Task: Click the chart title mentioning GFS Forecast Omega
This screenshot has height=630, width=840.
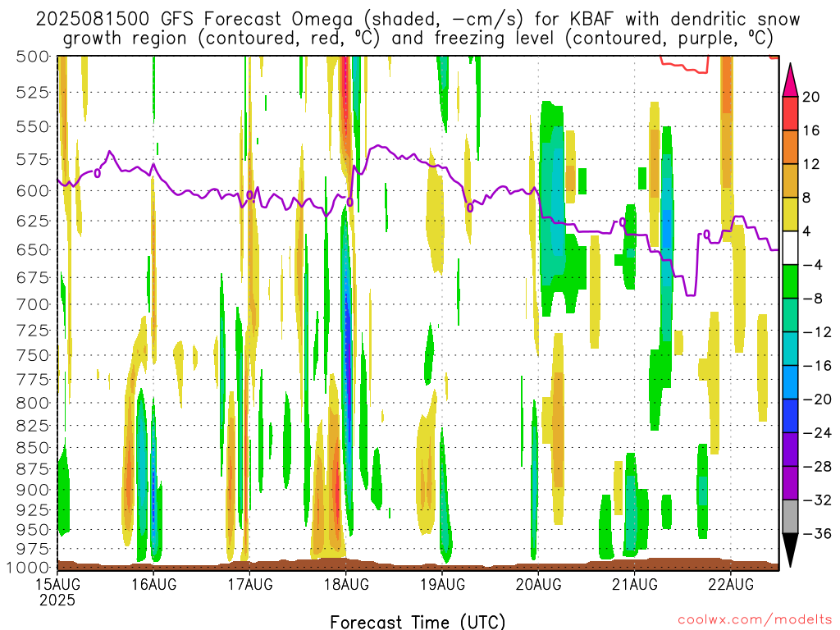Action: click(418, 29)
